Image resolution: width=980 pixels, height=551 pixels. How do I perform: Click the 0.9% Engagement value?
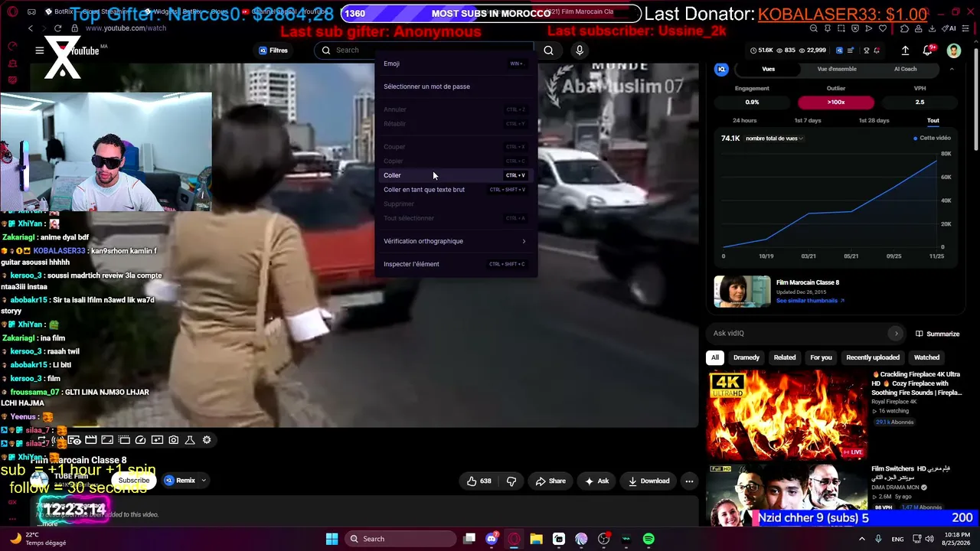point(752,102)
